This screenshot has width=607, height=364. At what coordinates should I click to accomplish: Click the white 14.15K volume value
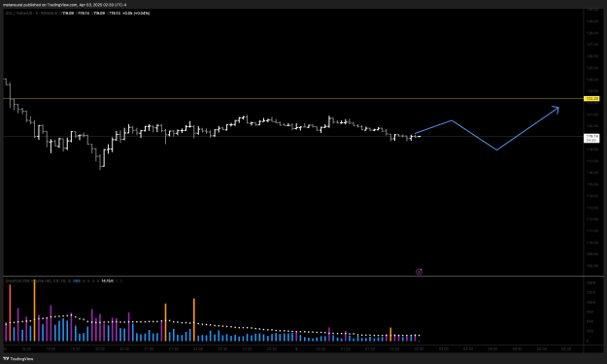click(108, 281)
